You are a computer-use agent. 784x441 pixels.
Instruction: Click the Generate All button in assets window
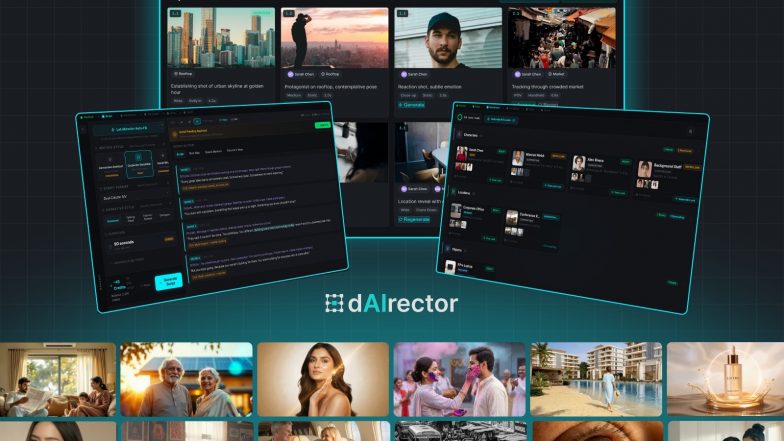[x=501, y=120]
